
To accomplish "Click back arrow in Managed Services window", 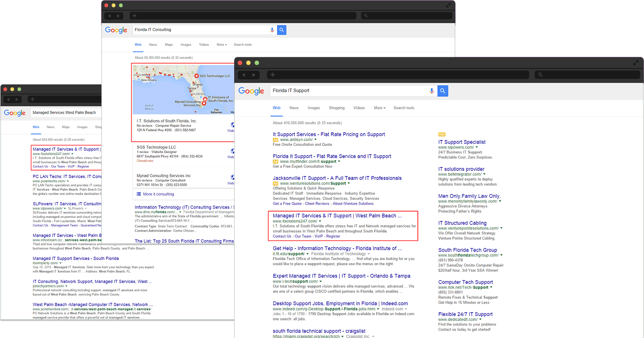I will click(7, 99).
